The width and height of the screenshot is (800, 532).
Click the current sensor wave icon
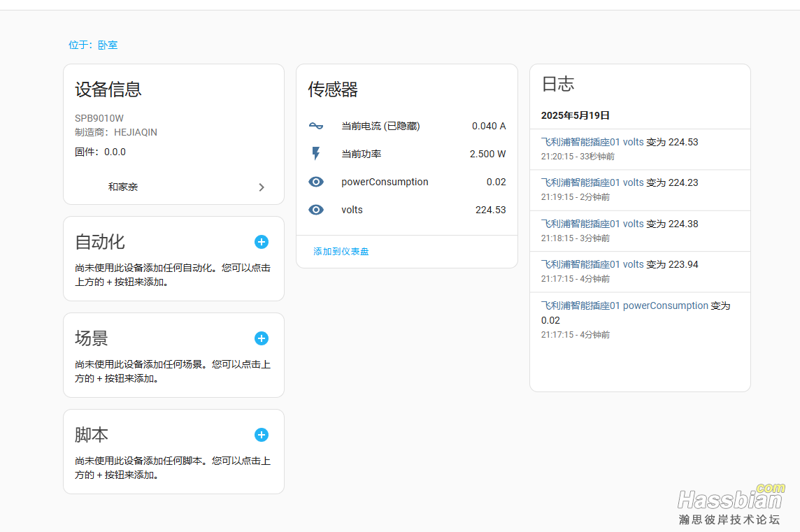(x=316, y=126)
